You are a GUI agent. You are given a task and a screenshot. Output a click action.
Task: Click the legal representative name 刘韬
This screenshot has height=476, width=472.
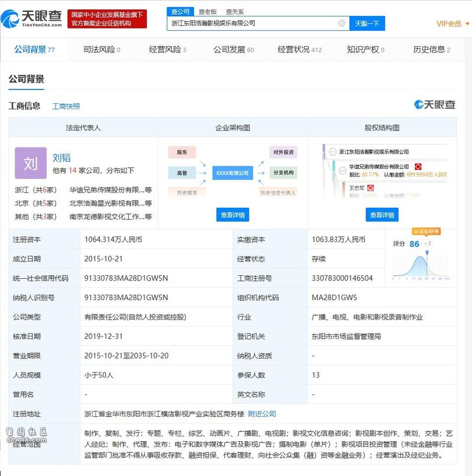[x=61, y=158]
